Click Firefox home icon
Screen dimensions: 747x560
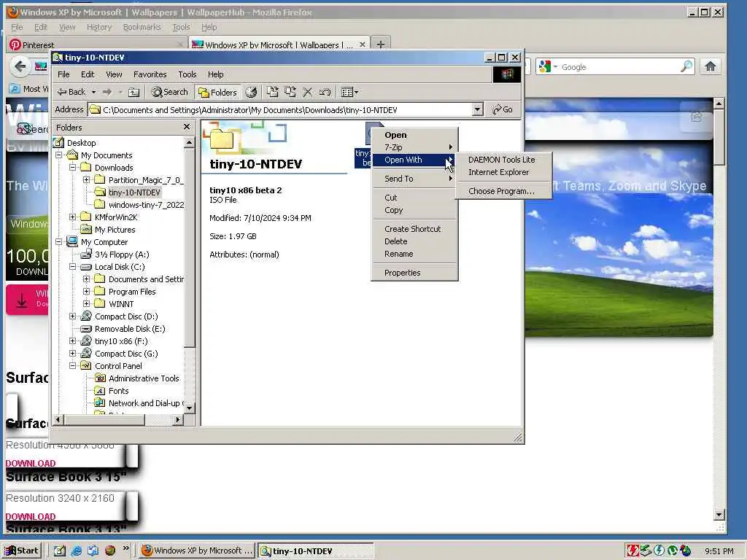[x=711, y=66]
